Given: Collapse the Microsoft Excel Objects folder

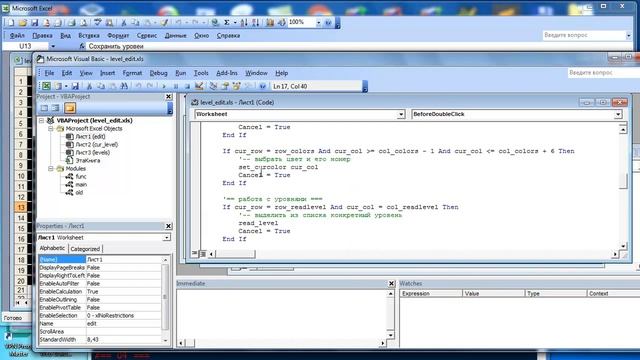Looking at the screenshot, I should click(51, 129).
